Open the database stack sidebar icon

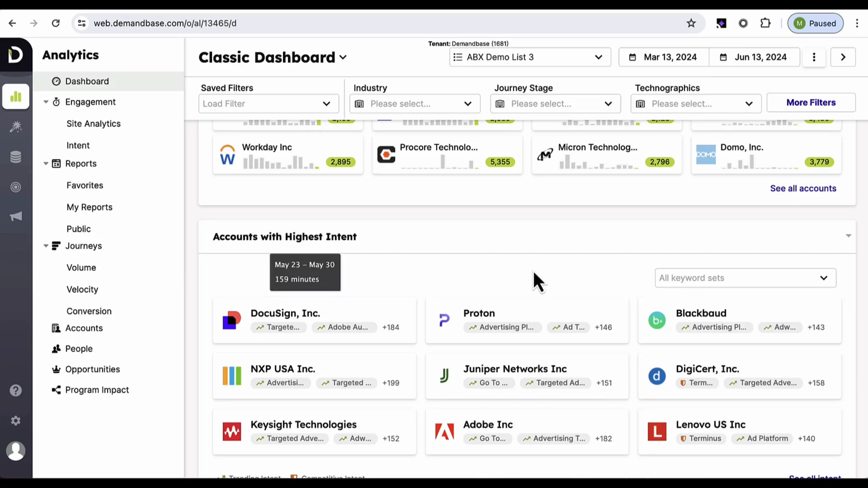click(16, 157)
